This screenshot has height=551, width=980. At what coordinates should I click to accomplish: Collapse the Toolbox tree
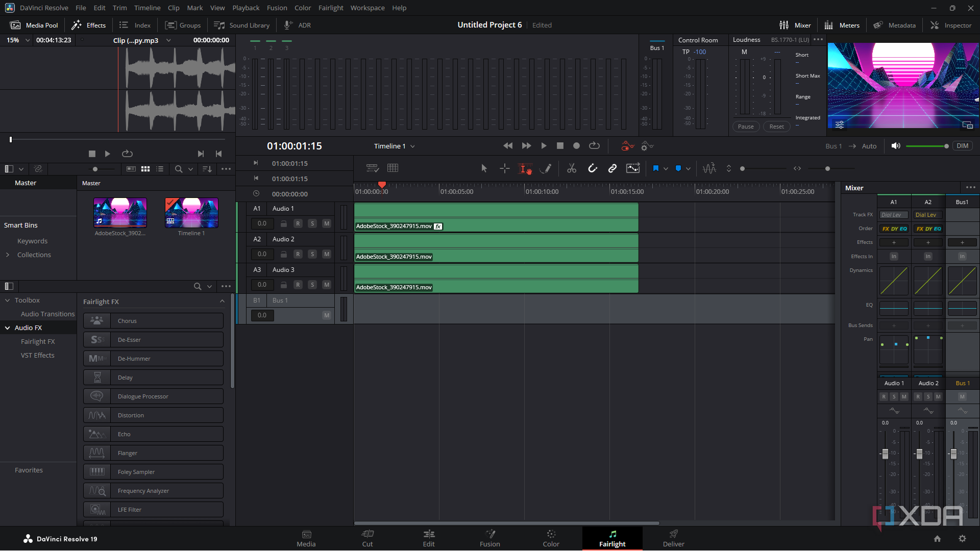coord(8,300)
